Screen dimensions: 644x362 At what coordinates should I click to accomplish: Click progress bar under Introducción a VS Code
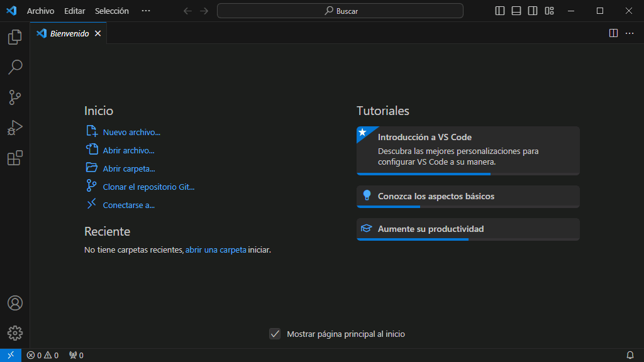(x=468, y=174)
